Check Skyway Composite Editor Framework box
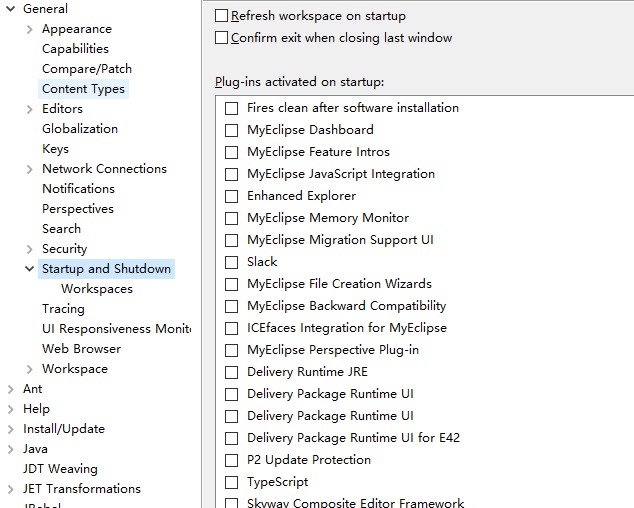This screenshot has height=508, width=634. [231, 504]
